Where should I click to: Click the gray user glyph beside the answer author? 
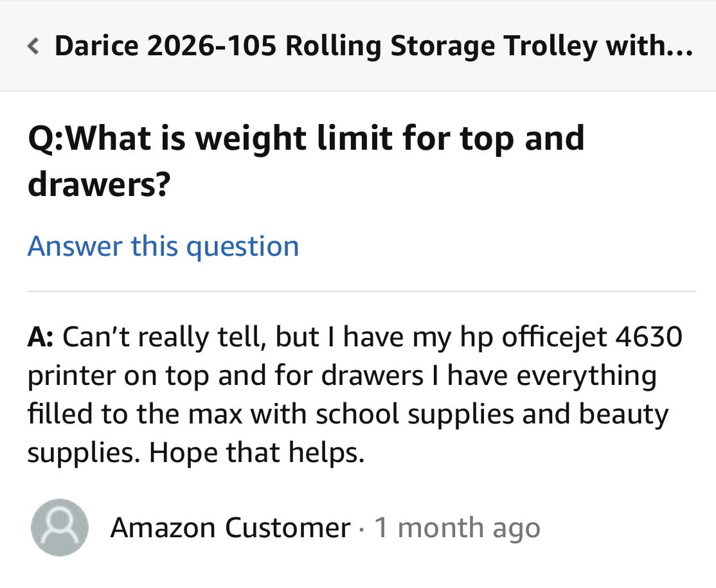(59, 527)
